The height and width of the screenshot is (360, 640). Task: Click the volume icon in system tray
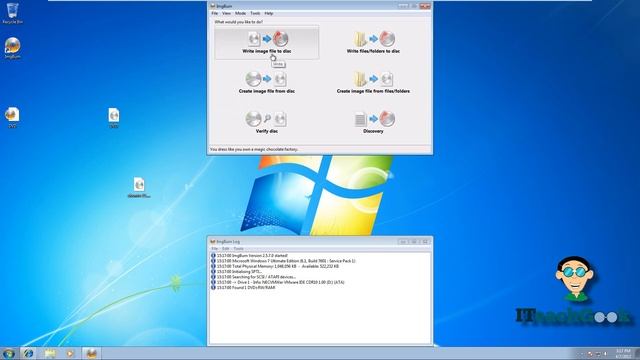click(x=606, y=354)
